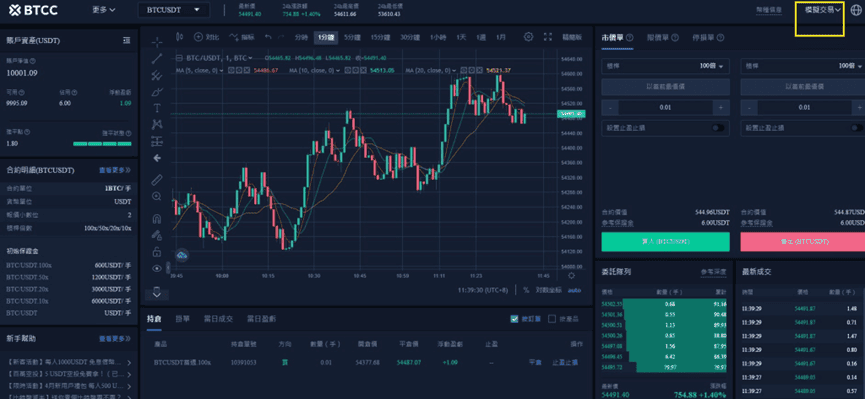Viewport: 865px width, 399px height.
Task: Click the lock all drawings padlock icon
Action: pos(157,252)
